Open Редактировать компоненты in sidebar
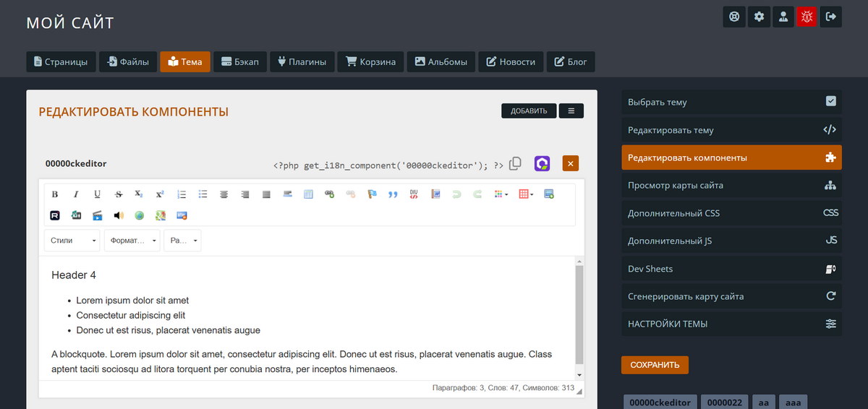 coord(731,158)
